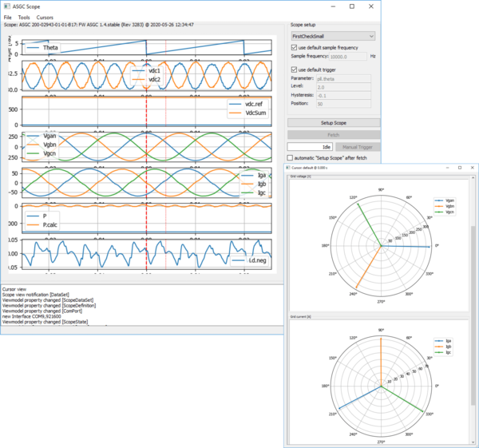Viewport: 479px width, 448px height.
Task: Click the Fetch button
Action: 333,135
